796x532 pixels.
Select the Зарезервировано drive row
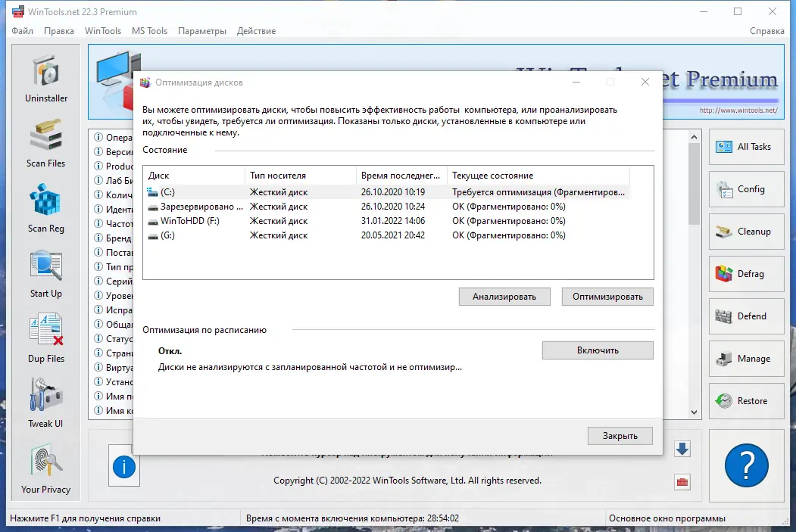(x=386, y=207)
